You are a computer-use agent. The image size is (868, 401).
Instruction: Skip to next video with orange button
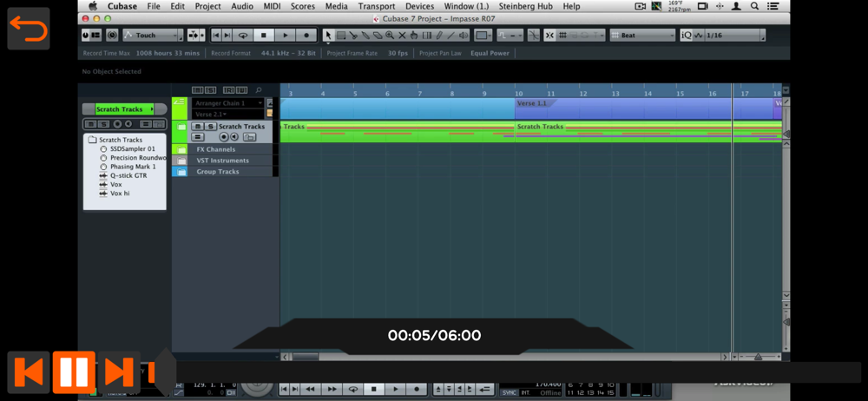tap(118, 371)
